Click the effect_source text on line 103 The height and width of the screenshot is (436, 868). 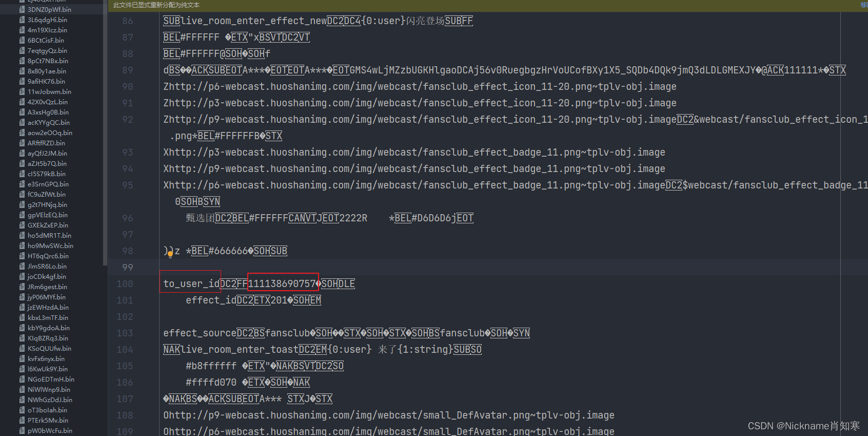200,333
